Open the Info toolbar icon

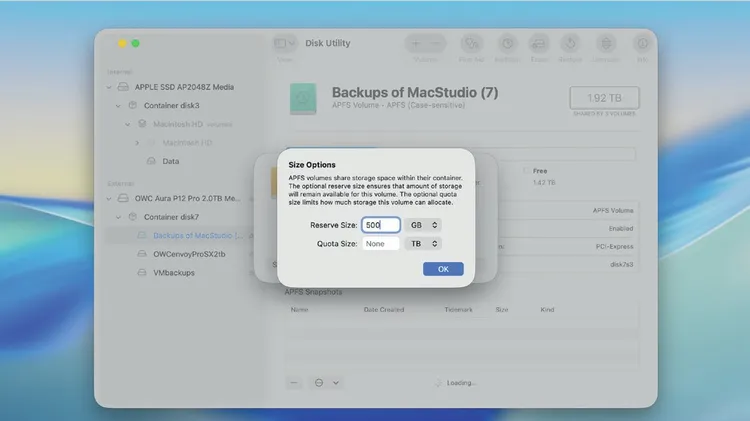point(640,44)
